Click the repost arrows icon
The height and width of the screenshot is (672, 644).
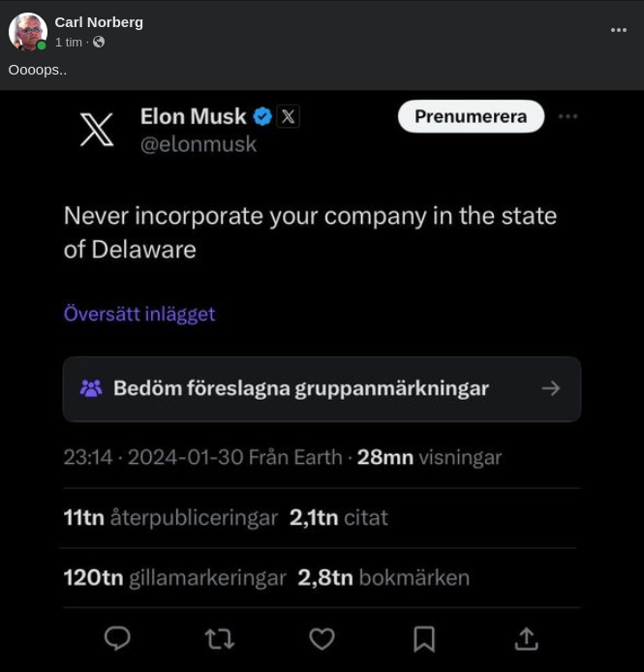tap(220, 638)
